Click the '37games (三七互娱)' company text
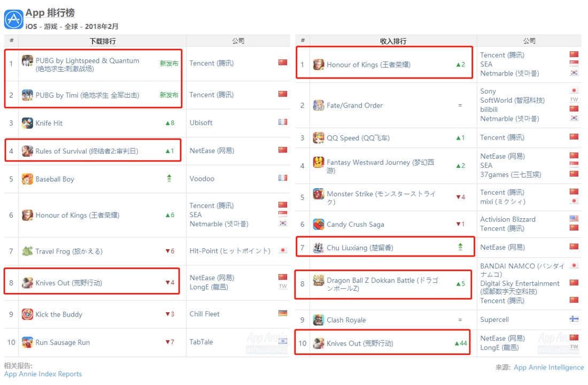This screenshot has width=588, height=385. click(510, 174)
